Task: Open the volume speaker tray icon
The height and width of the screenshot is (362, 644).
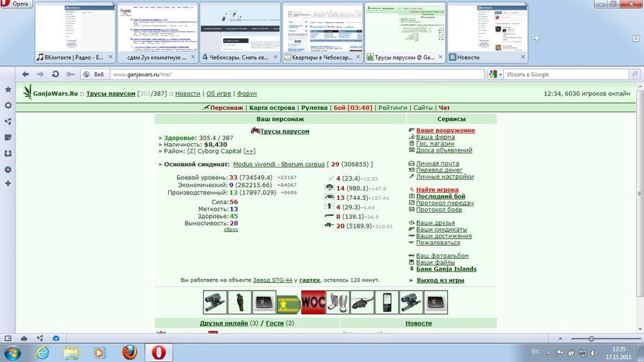Action: [594, 352]
